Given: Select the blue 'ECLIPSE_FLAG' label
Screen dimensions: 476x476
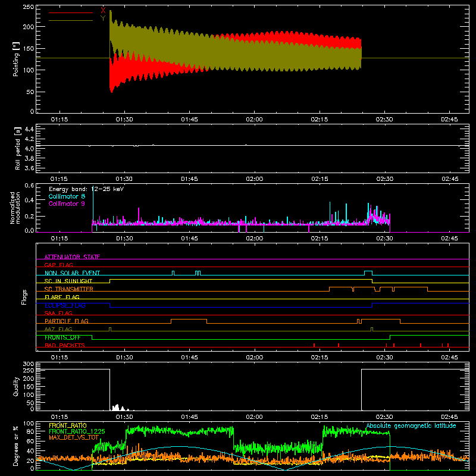Looking at the screenshot, I should coord(65,305).
